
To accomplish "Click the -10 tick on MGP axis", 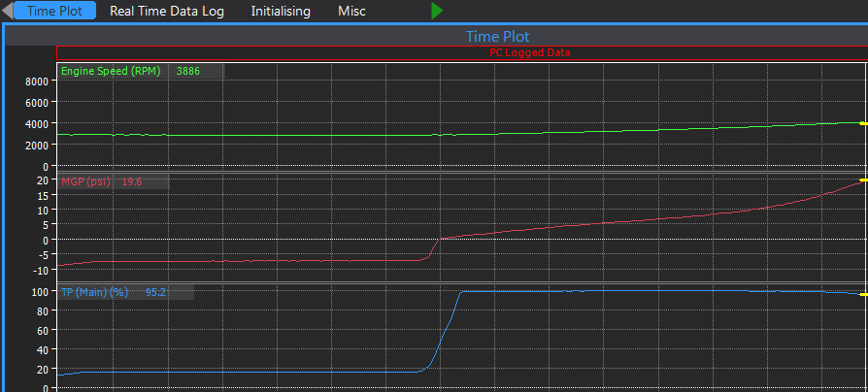I will [x=42, y=271].
